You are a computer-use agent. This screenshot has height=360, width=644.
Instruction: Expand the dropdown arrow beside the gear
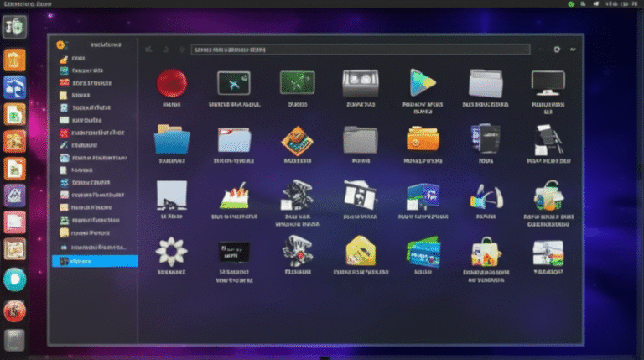(573, 50)
